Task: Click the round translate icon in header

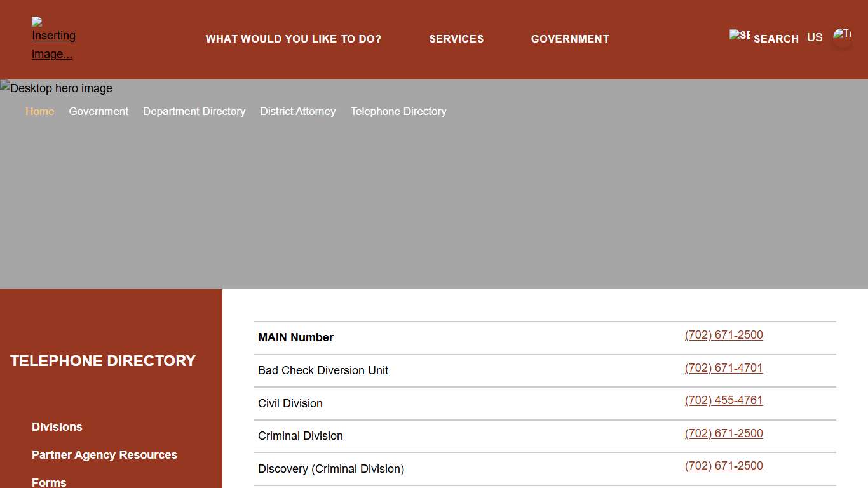Action: (x=842, y=38)
